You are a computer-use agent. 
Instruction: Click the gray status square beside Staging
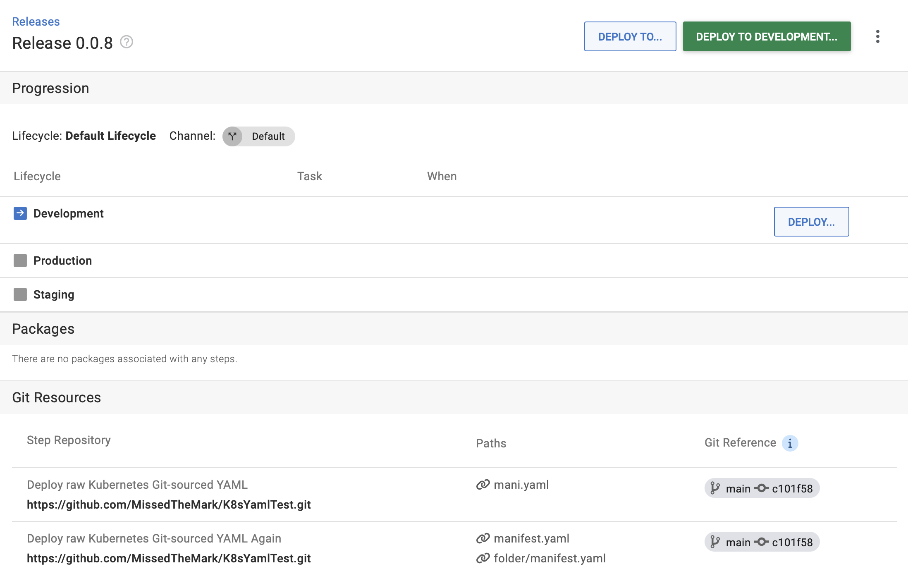point(20,294)
